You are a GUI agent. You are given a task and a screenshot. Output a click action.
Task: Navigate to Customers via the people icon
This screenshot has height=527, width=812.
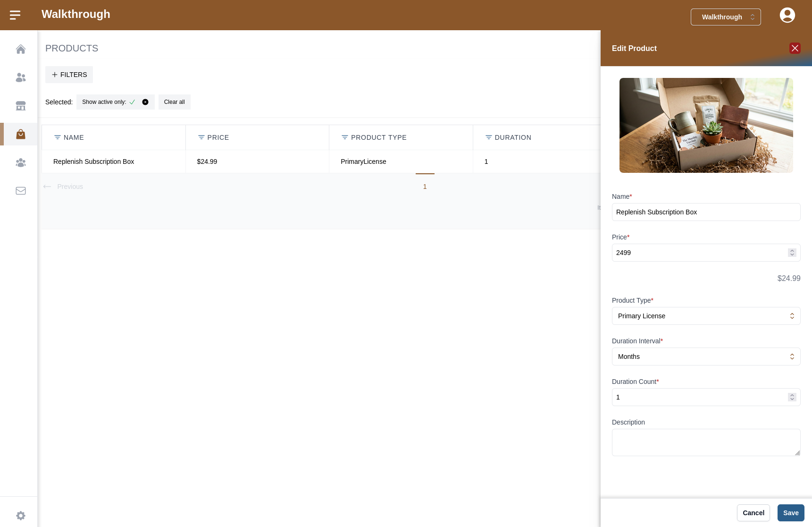coord(20,77)
